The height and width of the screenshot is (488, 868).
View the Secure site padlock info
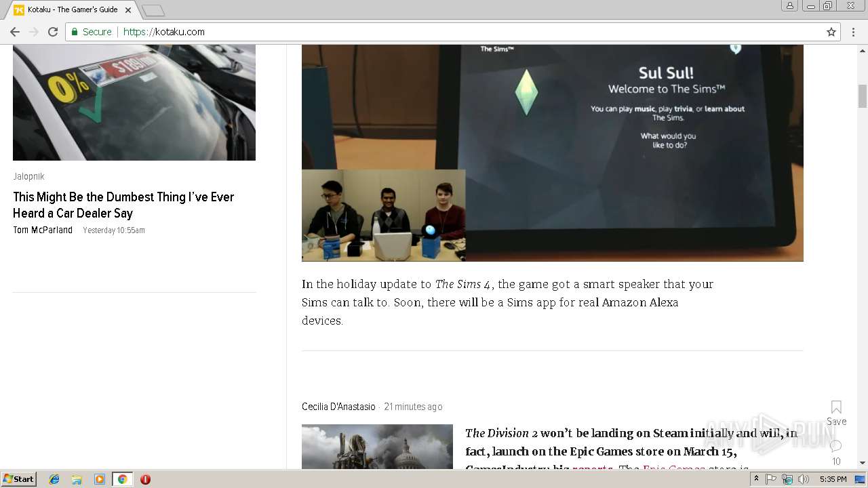(92, 32)
